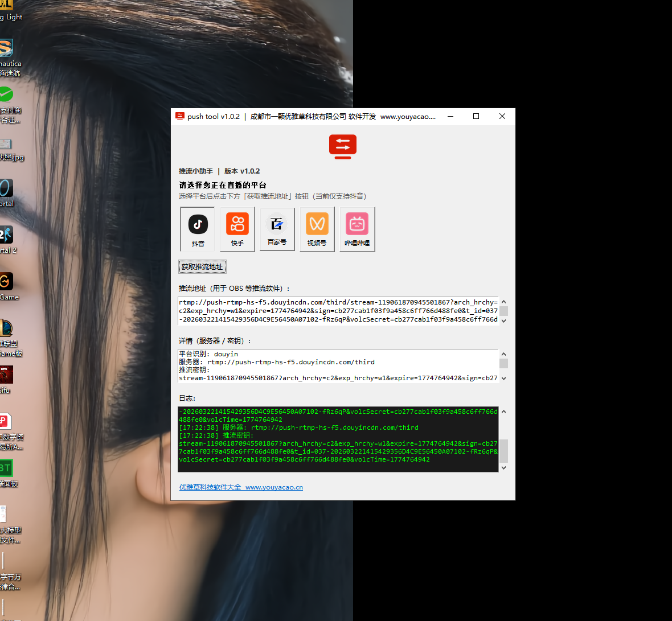Click the down arrow of the 推流地址 box scrollbar
Screen dimensions: 672x621
click(x=504, y=321)
